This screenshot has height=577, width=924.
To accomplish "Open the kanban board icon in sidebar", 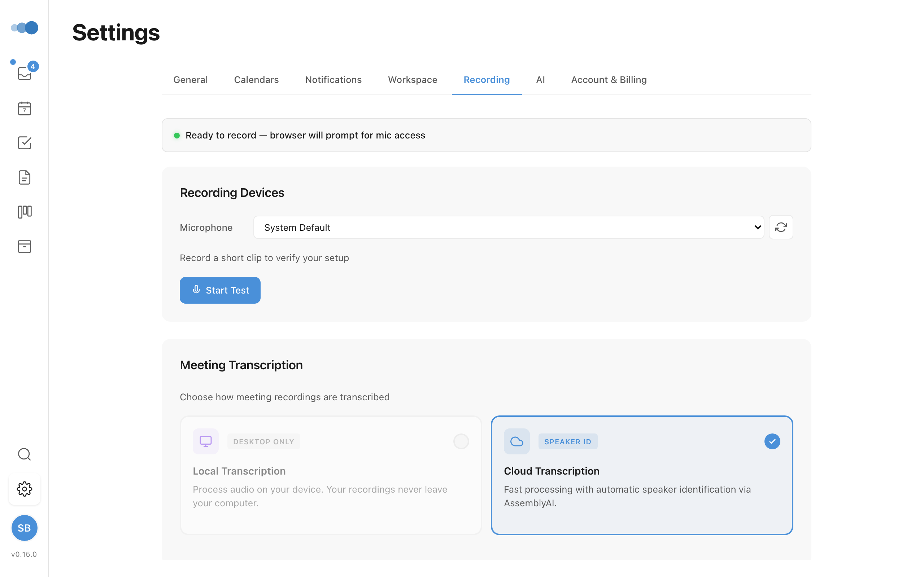I will 25,212.
